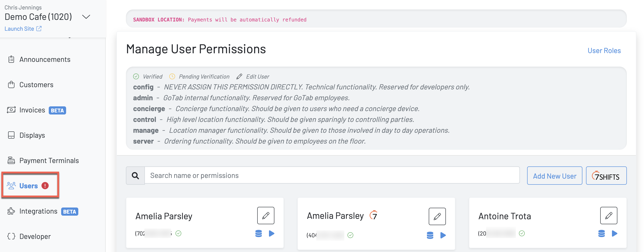
Task: Click the 7shifts logo beside second Amelia Parsley
Action: click(373, 215)
